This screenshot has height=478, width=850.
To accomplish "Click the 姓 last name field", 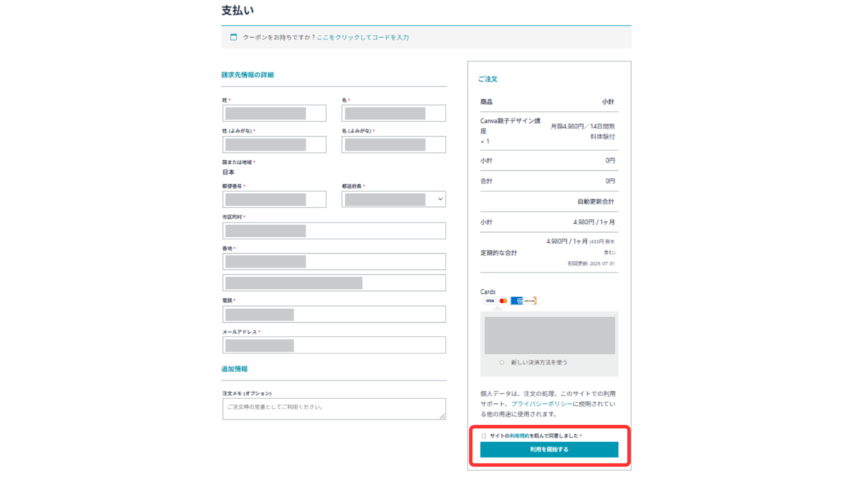I will (x=274, y=113).
